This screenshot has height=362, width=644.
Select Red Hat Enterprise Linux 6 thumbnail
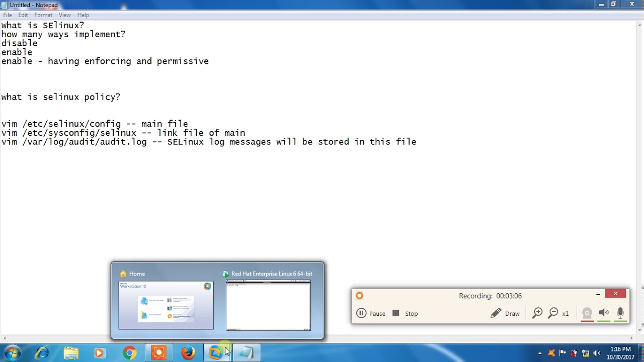pos(268,305)
